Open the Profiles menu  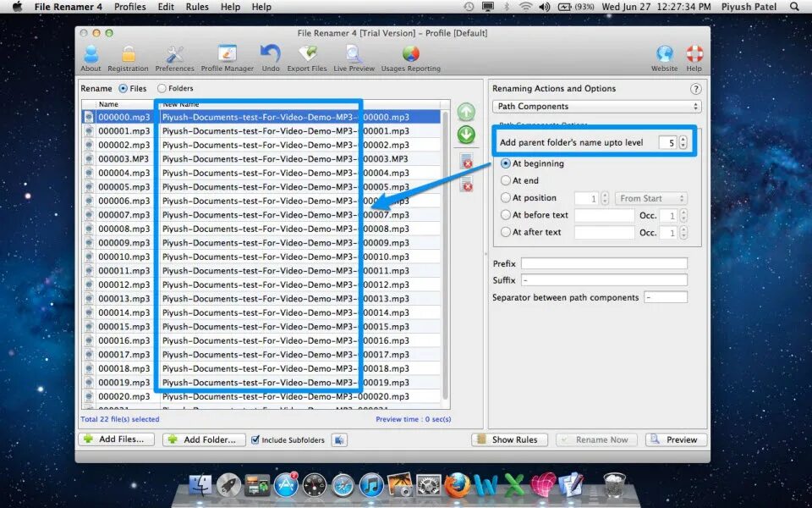click(130, 7)
